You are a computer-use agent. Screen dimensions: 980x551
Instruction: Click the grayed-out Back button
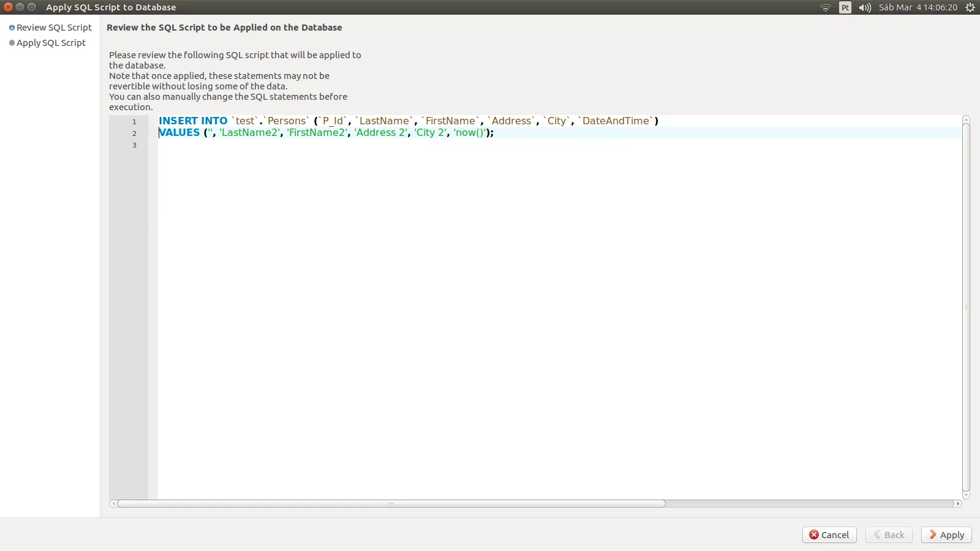[889, 534]
